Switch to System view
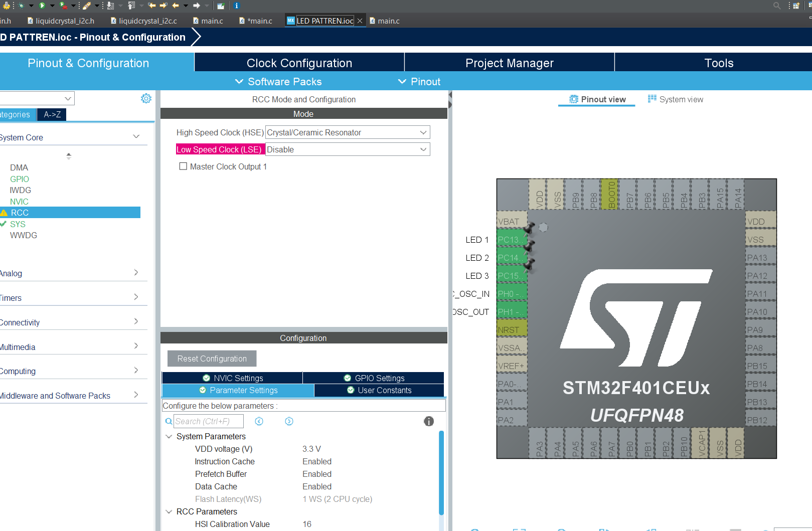 point(676,99)
